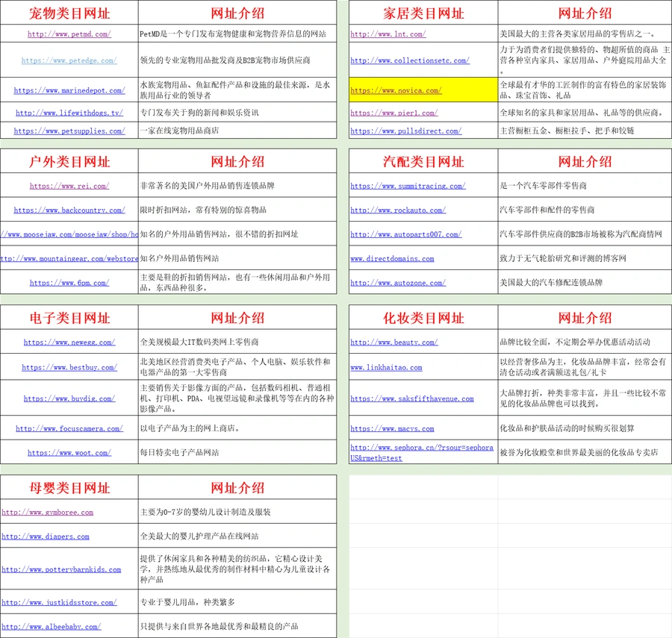
Task: Select cell 专业于婴儿用品，种类繁多
Action: click(x=237, y=602)
